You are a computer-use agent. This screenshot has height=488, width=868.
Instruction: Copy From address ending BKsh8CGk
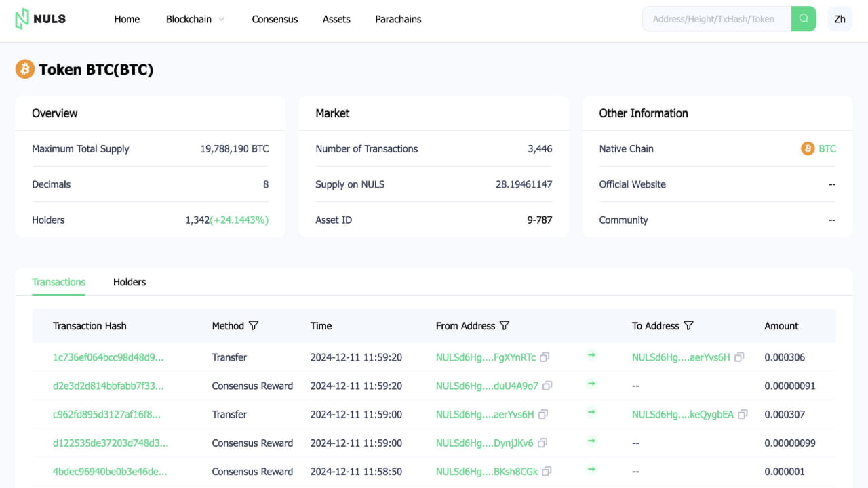tap(547, 472)
